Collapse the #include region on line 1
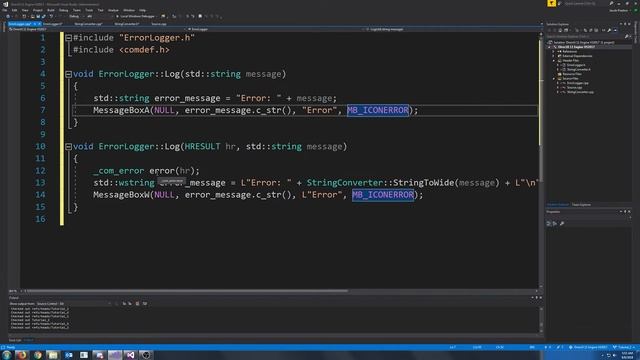The height and width of the screenshot is (360, 640). point(69,38)
